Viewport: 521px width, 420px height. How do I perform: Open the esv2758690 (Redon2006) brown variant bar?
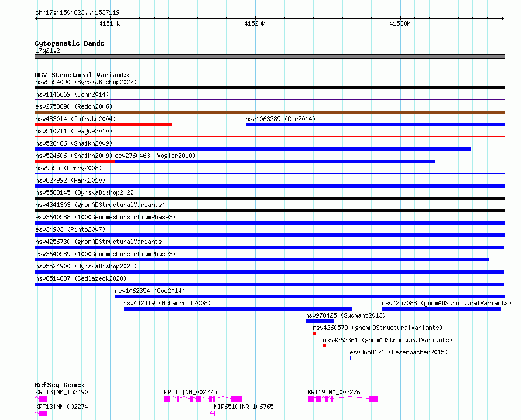pos(269,112)
